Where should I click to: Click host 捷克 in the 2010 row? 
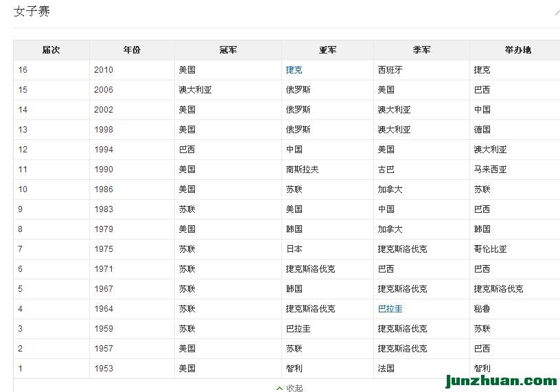(482, 69)
